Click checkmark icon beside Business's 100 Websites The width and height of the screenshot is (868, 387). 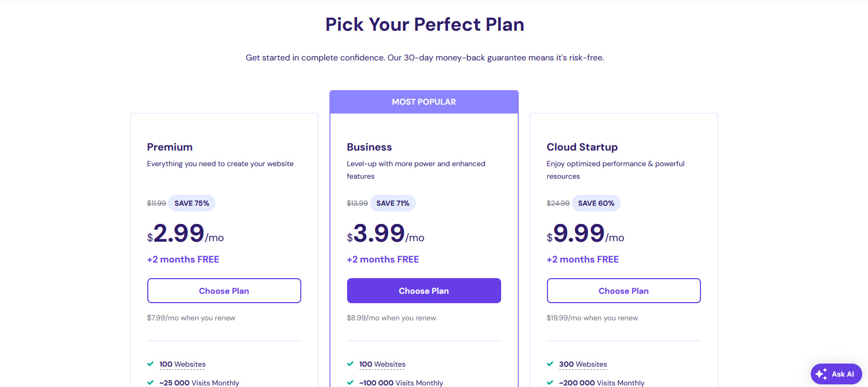pos(350,364)
